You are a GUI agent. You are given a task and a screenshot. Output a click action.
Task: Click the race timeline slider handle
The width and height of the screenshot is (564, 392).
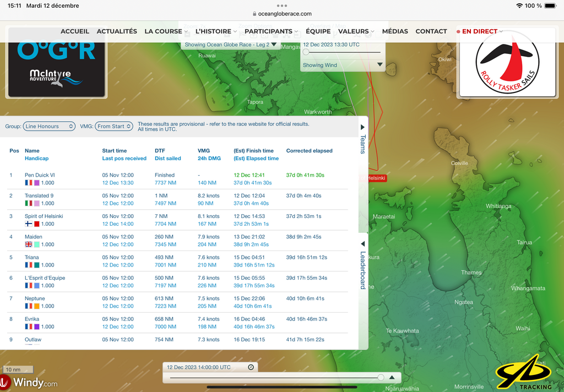click(381, 377)
